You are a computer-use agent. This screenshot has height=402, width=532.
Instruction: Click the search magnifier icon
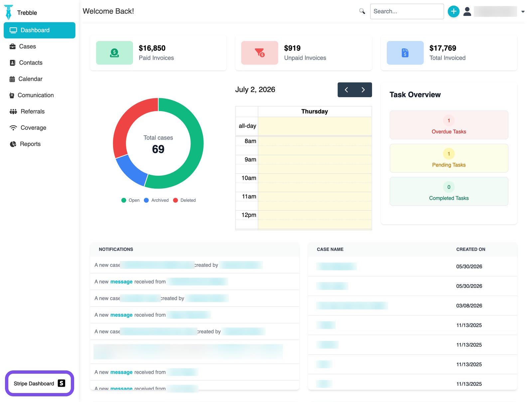(x=362, y=11)
